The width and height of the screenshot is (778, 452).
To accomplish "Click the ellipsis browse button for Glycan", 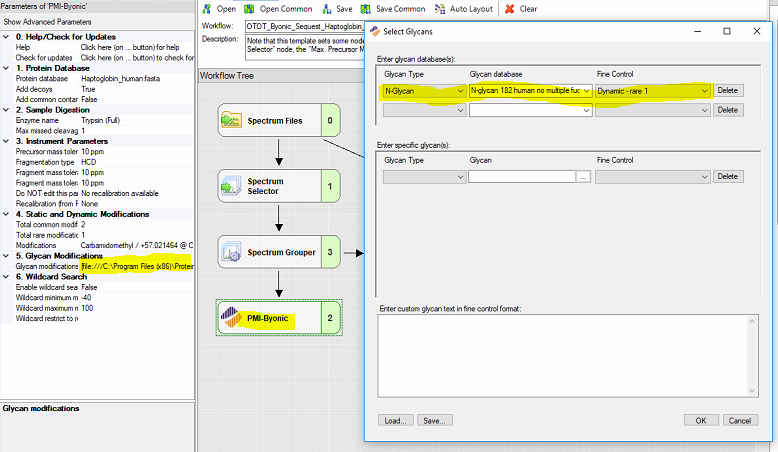I will tap(583, 177).
